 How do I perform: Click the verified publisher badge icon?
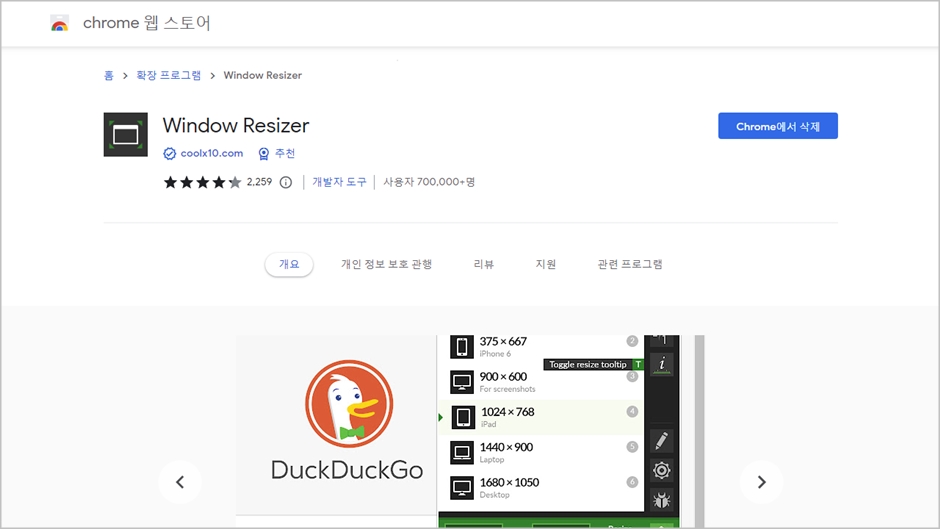pos(170,154)
